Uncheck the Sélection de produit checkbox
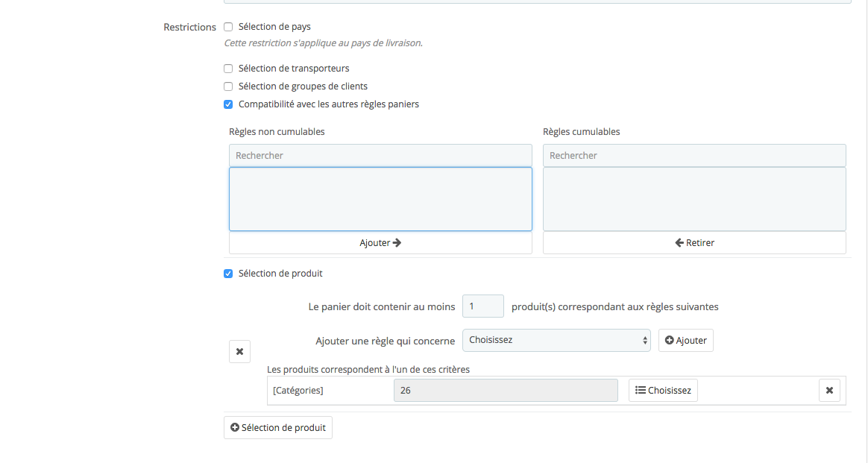Viewport: 868px width, 463px height. pyautogui.click(x=228, y=274)
